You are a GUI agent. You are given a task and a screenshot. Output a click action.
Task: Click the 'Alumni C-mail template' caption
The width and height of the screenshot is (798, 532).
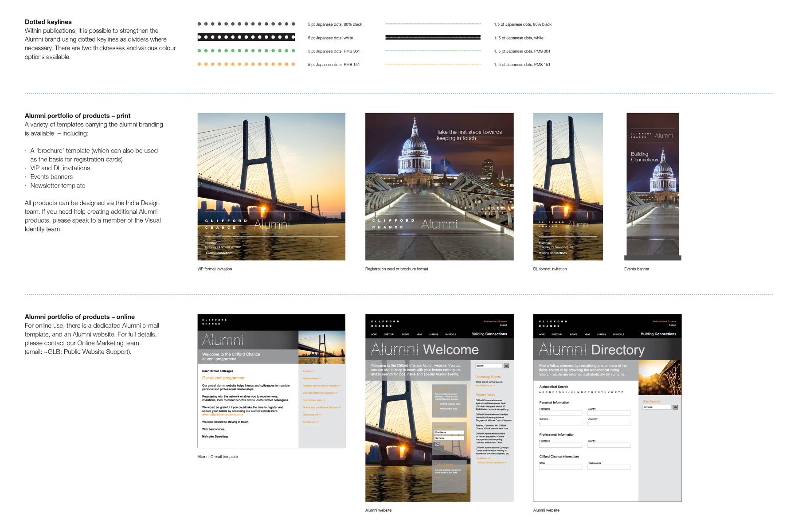218,456
